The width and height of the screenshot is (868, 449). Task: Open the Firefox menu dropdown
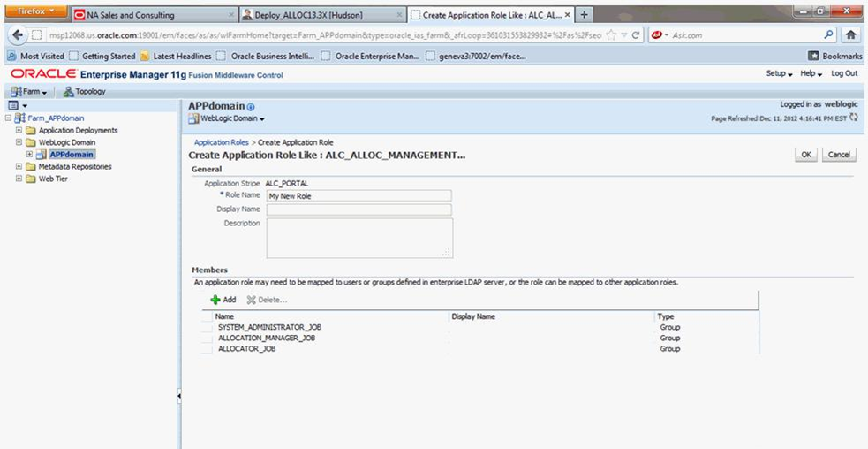(x=36, y=11)
